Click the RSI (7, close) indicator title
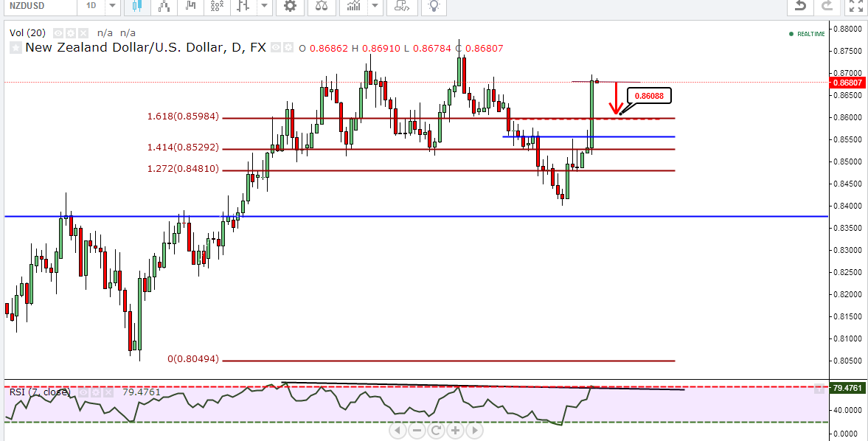Viewport: 868px width, 441px height. pyautogui.click(x=39, y=392)
